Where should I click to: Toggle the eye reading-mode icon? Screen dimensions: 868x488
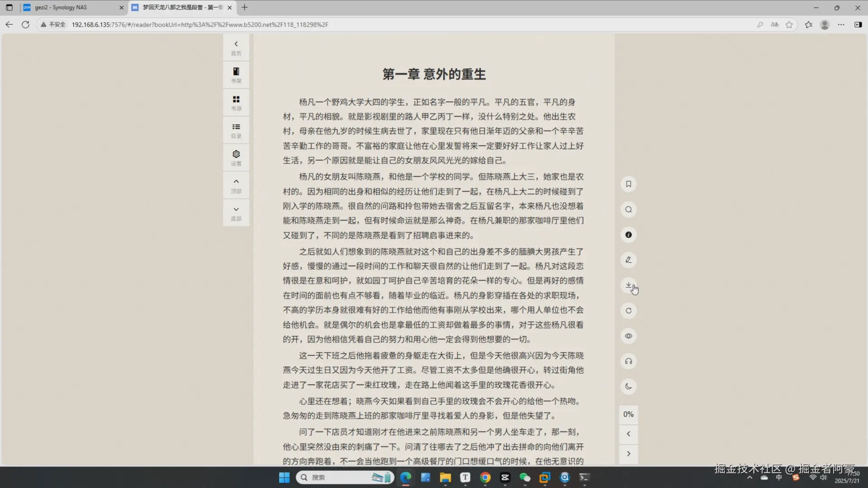[628, 336]
